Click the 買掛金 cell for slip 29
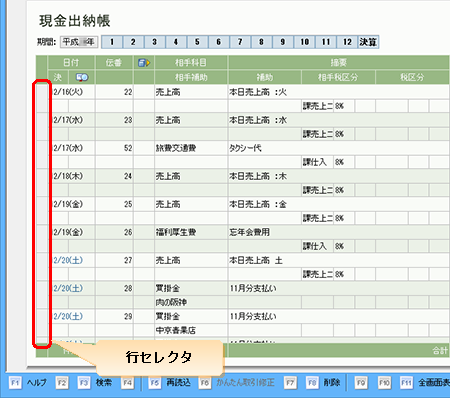The height and width of the screenshot is (398, 450). pyautogui.click(x=191, y=316)
